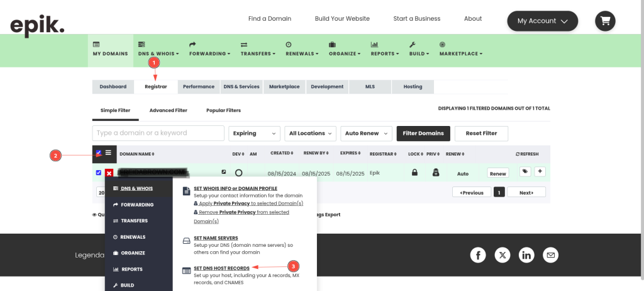Expand the Build top menu

coord(419,50)
